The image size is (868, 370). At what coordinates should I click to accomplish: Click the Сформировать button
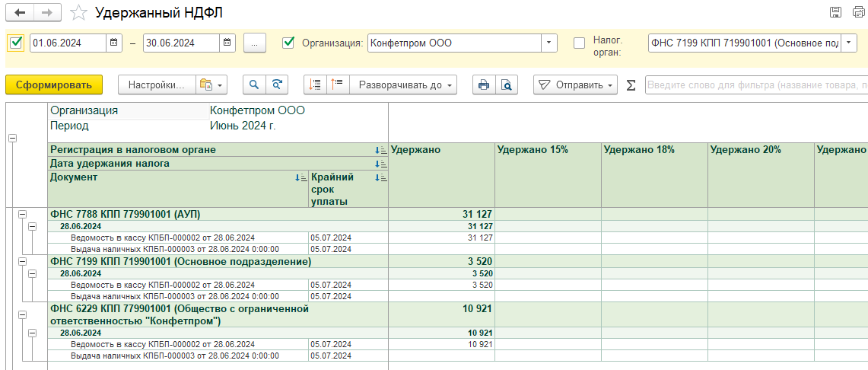click(x=53, y=85)
